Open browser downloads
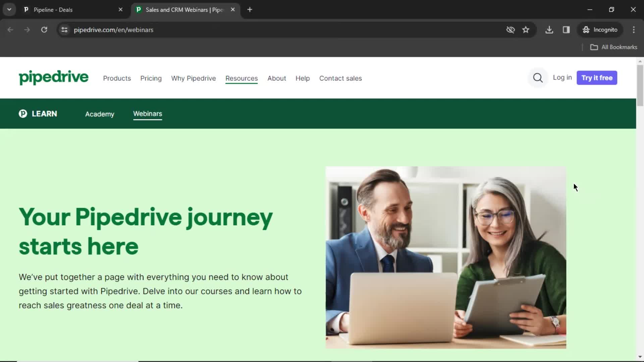The image size is (644, 362). (549, 30)
